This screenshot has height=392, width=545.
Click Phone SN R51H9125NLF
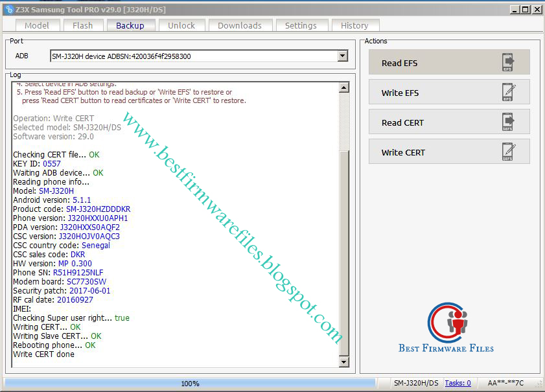point(78,272)
